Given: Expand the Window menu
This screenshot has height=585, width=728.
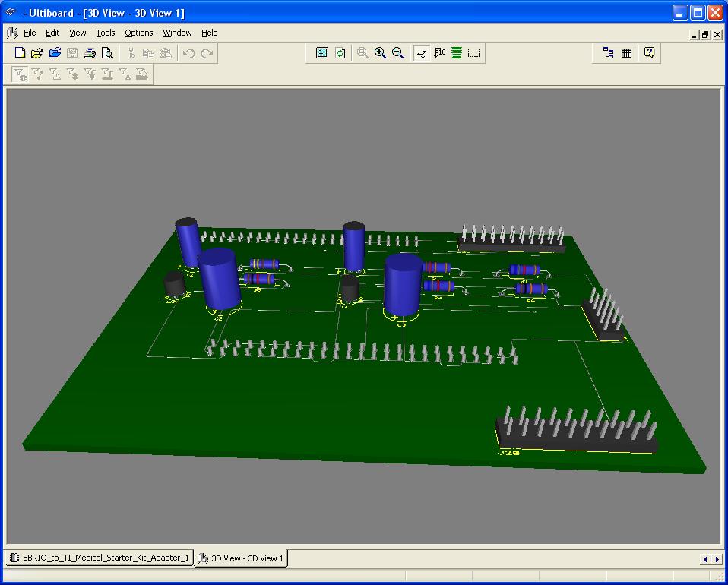Looking at the screenshot, I should pyautogui.click(x=177, y=33).
